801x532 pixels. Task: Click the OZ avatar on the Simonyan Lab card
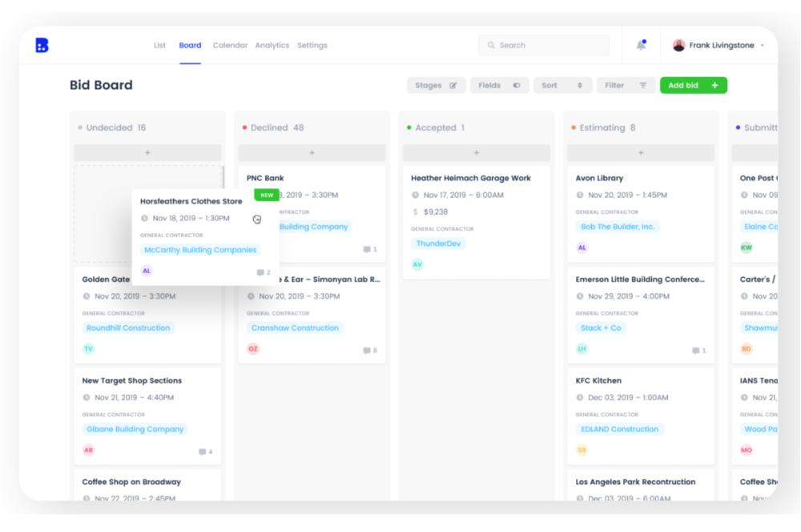tap(253, 349)
